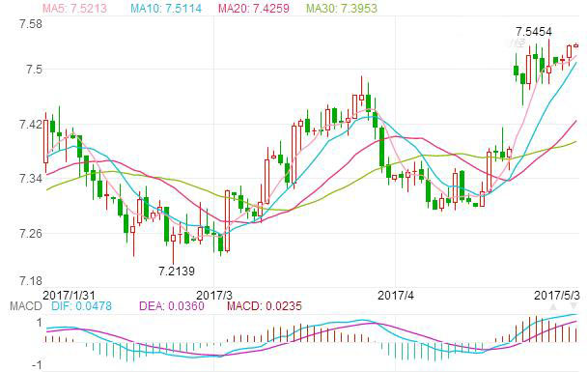Select the 2017/3 date axis marker
The width and height of the screenshot is (588, 372).
click(x=214, y=296)
